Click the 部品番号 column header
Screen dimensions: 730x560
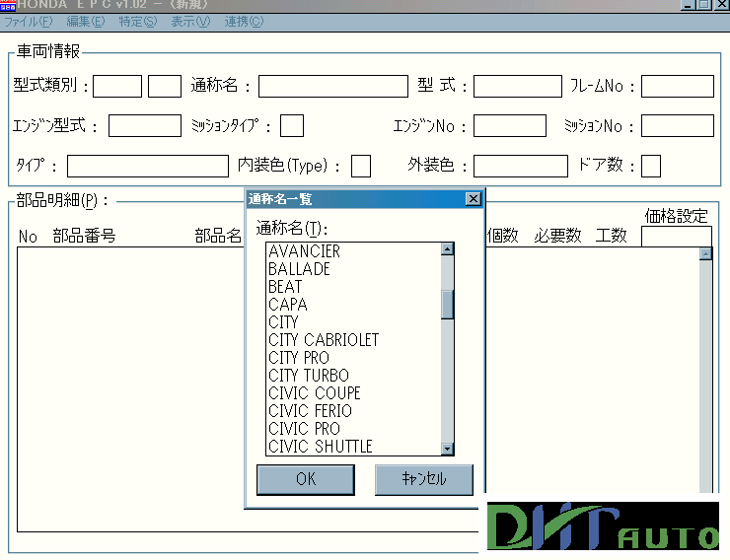pos(84,236)
